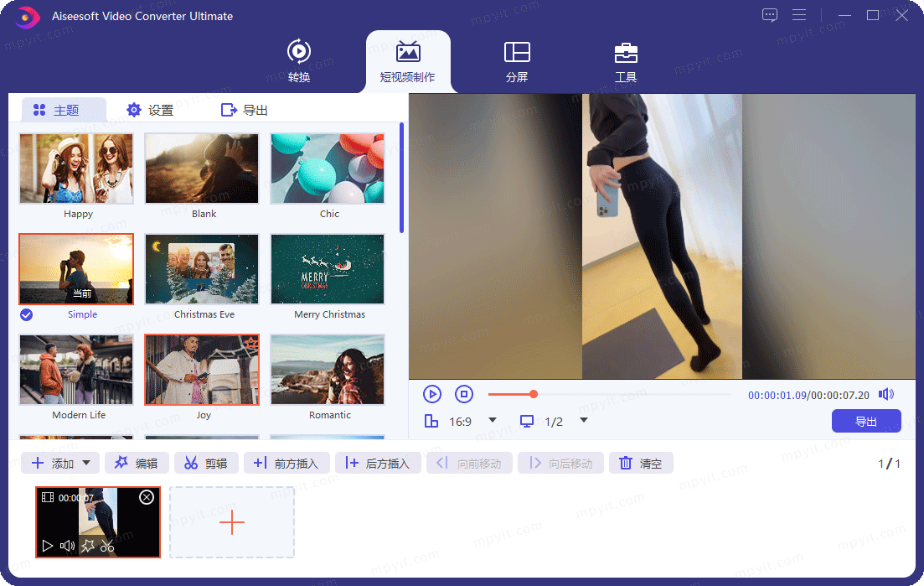The height and width of the screenshot is (586, 924).
Task: Choose the Chic theme thumbnail
Action: (x=328, y=169)
